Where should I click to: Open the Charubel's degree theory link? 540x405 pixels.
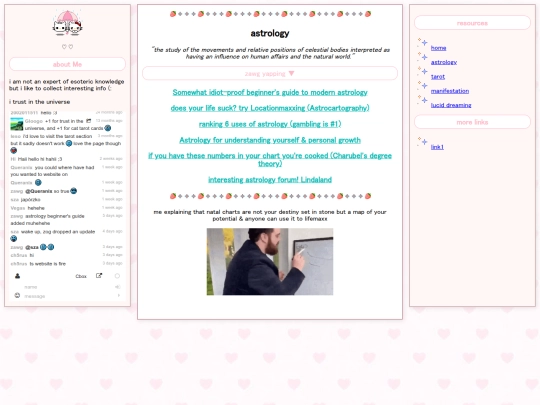[270, 159]
